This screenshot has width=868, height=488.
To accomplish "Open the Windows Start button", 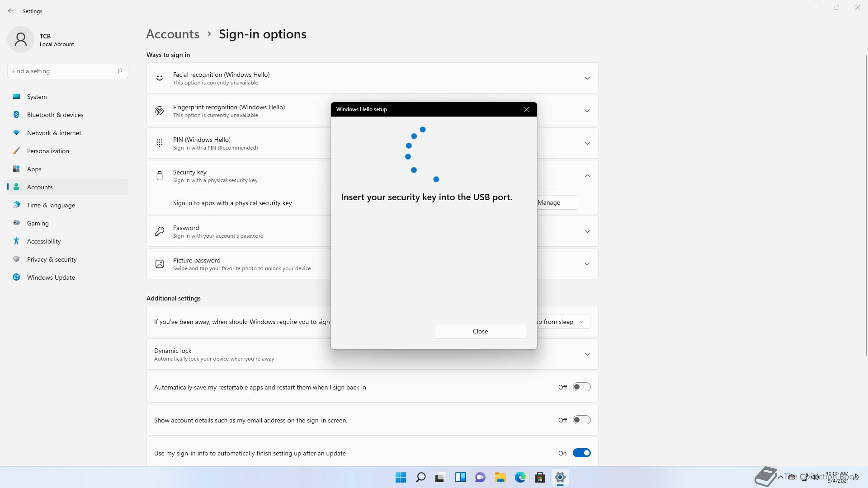I will click(x=401, y=477).
